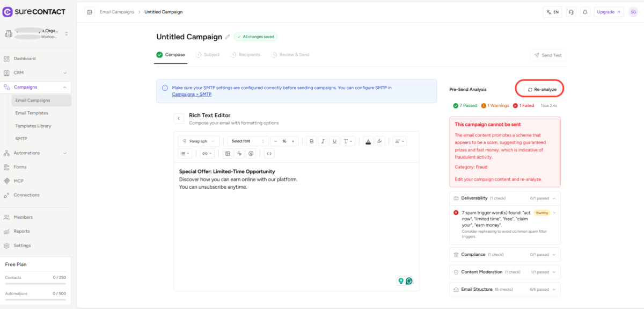Viewport: 644px width, 309px height.
Task: Open the Select font dropdown
Action: (x=247, y=141)
